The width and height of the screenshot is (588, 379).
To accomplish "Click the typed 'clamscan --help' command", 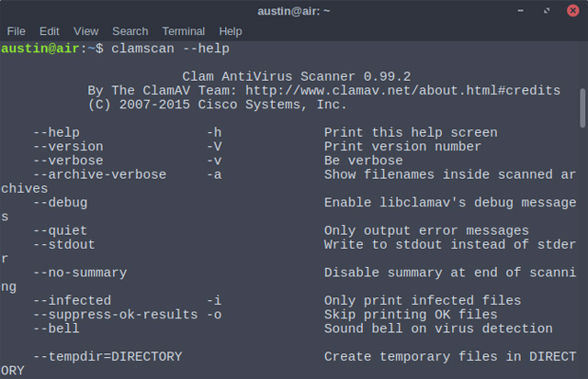I will click(170, 48).
